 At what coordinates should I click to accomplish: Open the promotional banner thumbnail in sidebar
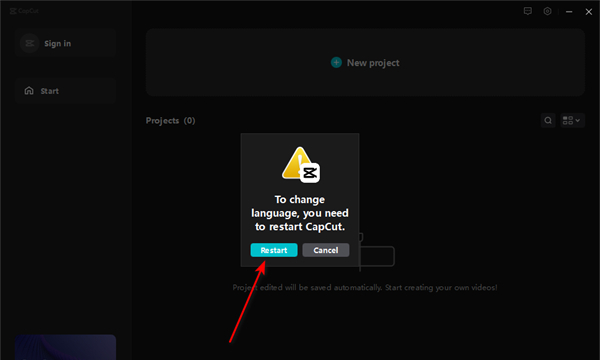(65, 347)
